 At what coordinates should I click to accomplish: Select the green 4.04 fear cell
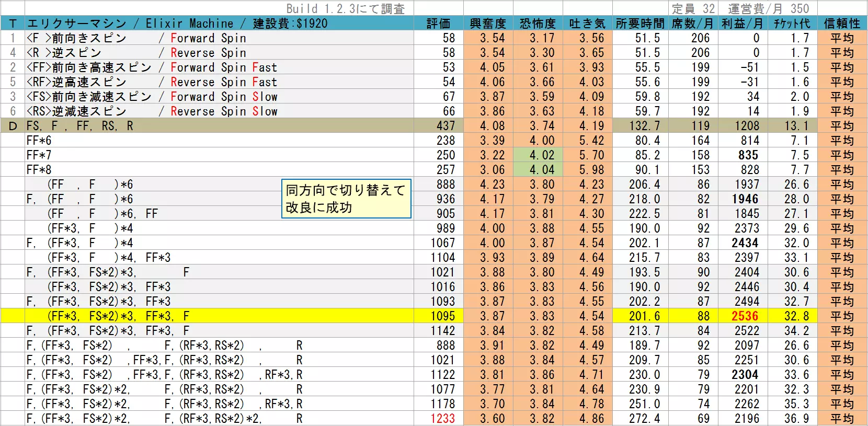(538, 170)
